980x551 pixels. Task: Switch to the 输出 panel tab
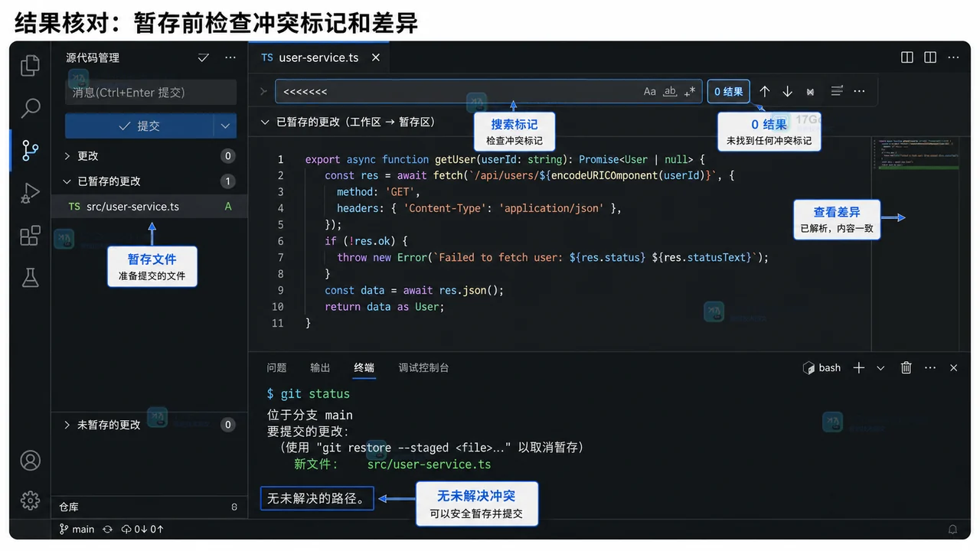tap(320, 368)
